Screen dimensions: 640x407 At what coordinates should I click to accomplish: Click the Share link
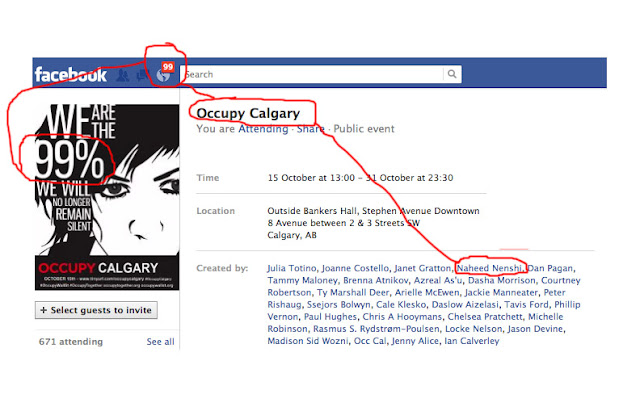(310, 129)
